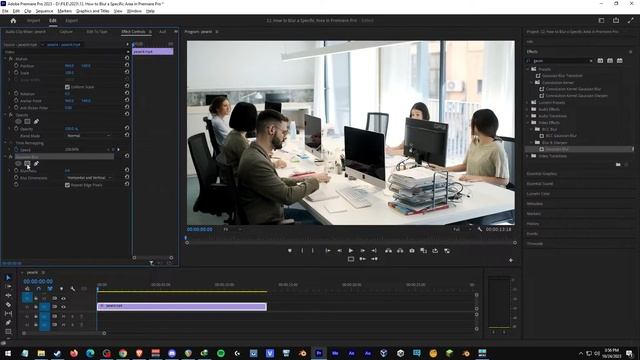Toggle Uniform Scale checkbox

pos(67,87)
